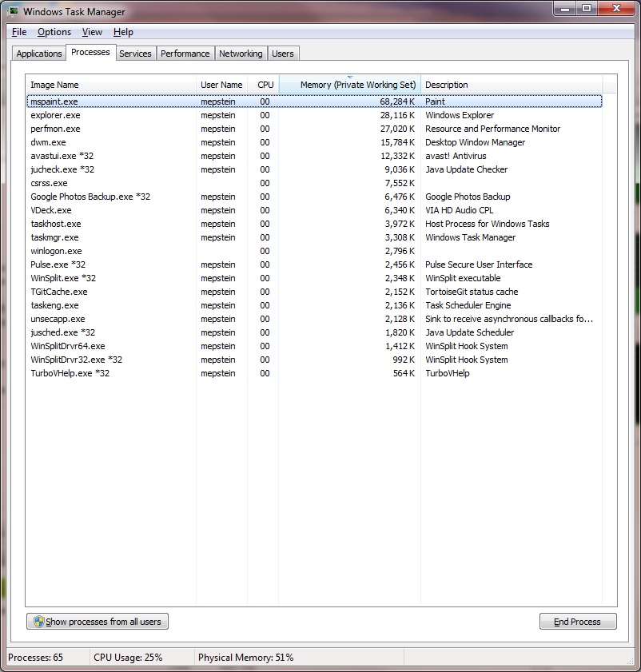Click the Windows Explorer description

coord(460,115)
